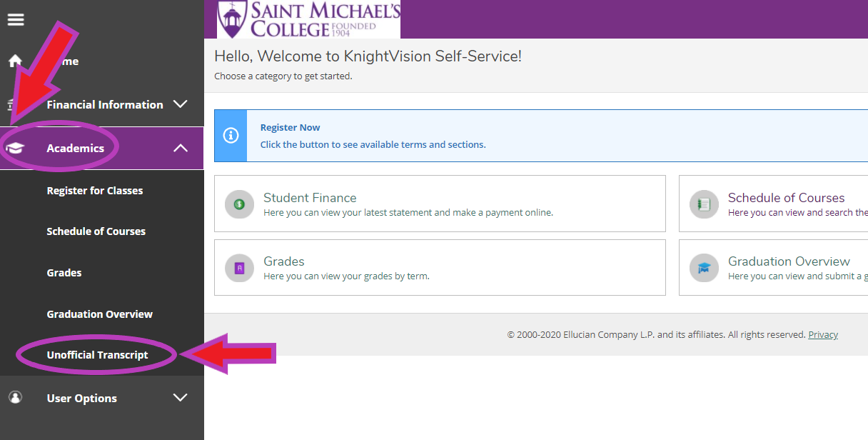Click the Register Now info icon

(x=231, y=136)
